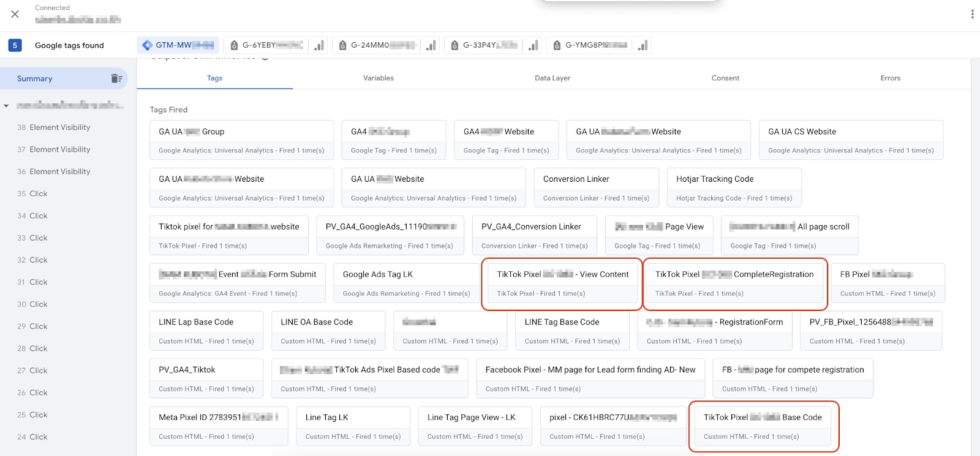The width and height of the screenshot is (980, 456).
Task: Switch to the Variables tab
Action: [379, 78]
